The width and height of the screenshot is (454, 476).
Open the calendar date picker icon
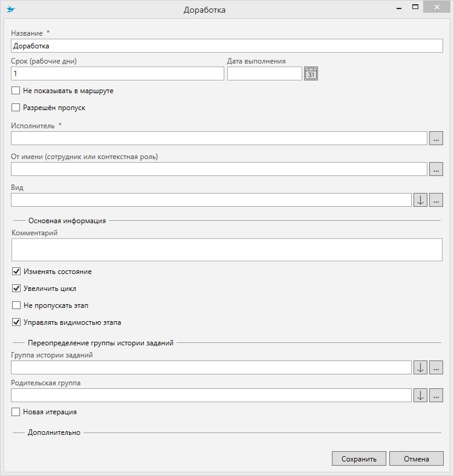pos(311,74)
